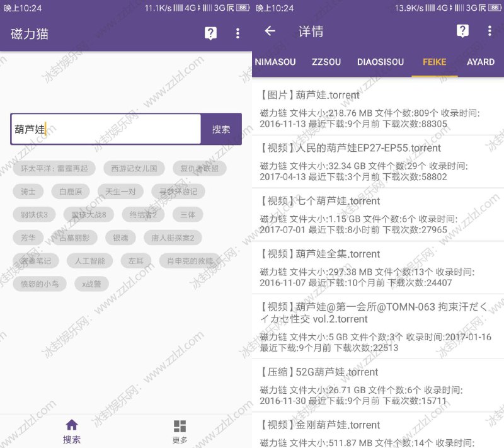The image size is (504, 448).
Task: Tap suggestion chip 银魂
Action: 120,238
